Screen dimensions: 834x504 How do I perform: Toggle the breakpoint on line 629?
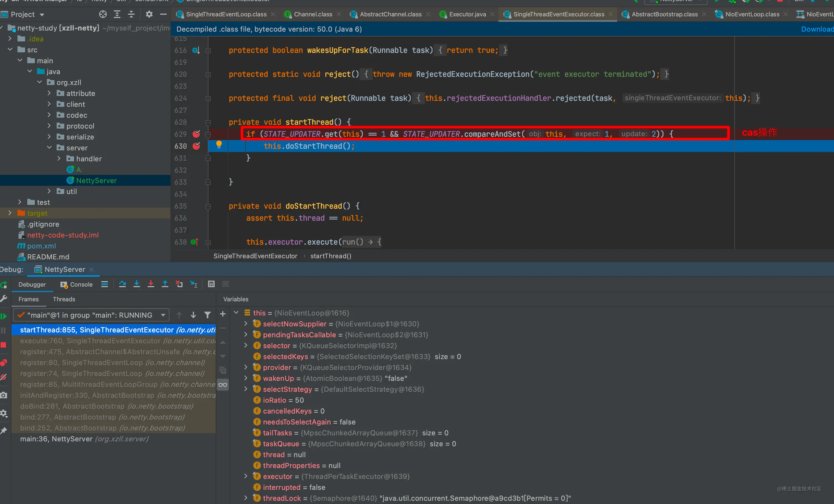[196, 134]
